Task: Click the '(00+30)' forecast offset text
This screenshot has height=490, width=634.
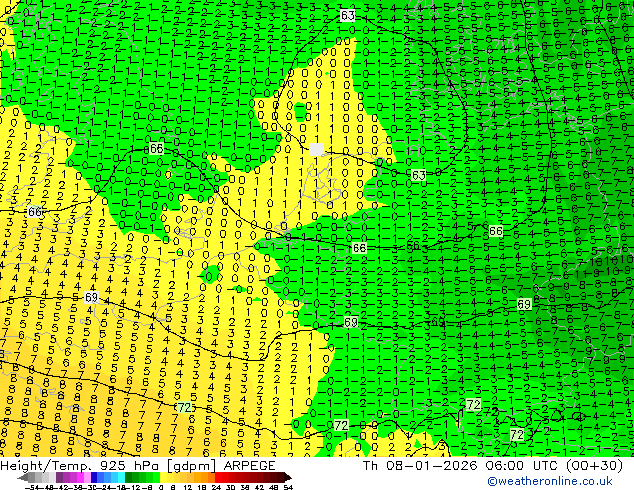Action: pyautogui.click(x=594, y=466)
